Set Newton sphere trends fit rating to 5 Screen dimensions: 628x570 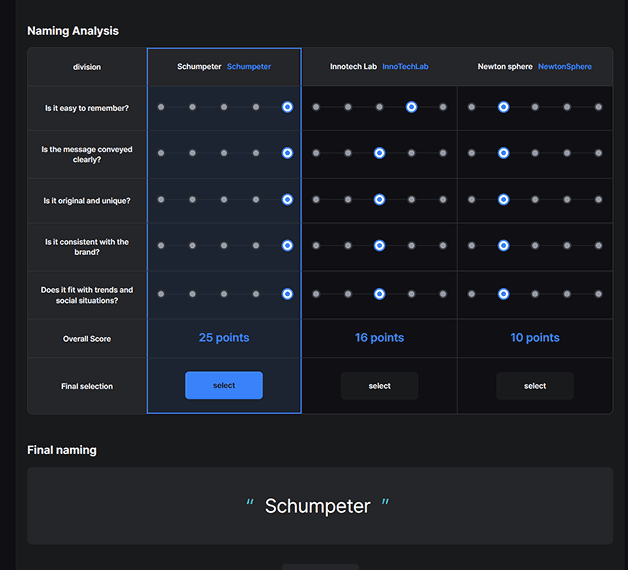pyautogui.click(x=598, y=294)
